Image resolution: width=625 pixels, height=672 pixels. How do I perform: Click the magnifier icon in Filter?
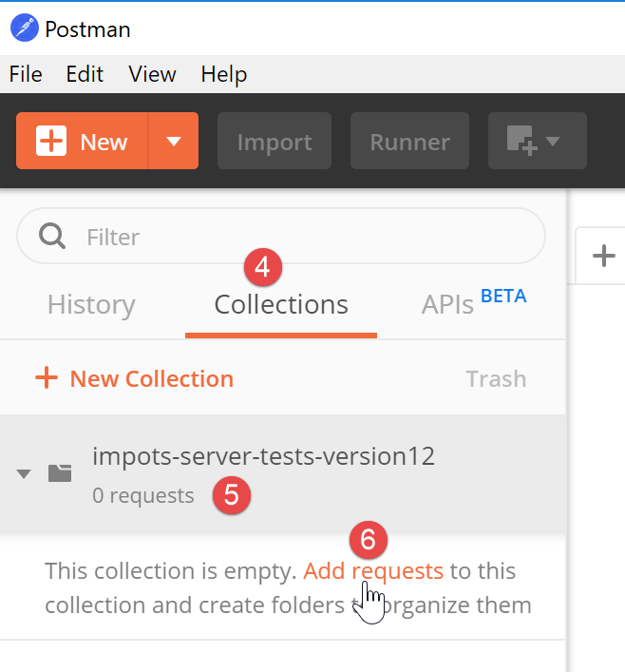[51, 236]
